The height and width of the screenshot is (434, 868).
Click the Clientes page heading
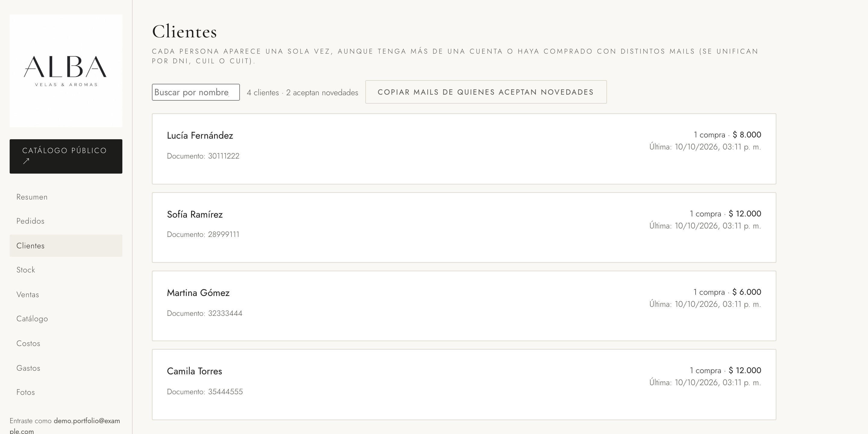(184, 32)
